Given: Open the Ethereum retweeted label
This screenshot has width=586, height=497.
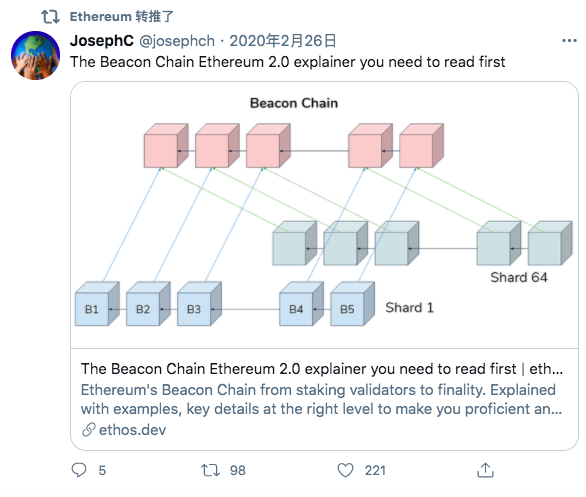Looking at the screenshot, I should coord(122,16).
